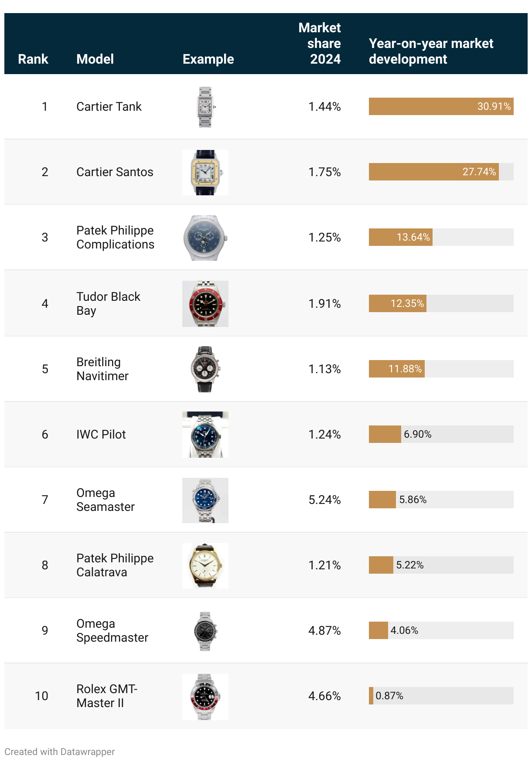Click the Cartier Tank watch image
The image size is (532, 762).
click(x=205, y=107)
